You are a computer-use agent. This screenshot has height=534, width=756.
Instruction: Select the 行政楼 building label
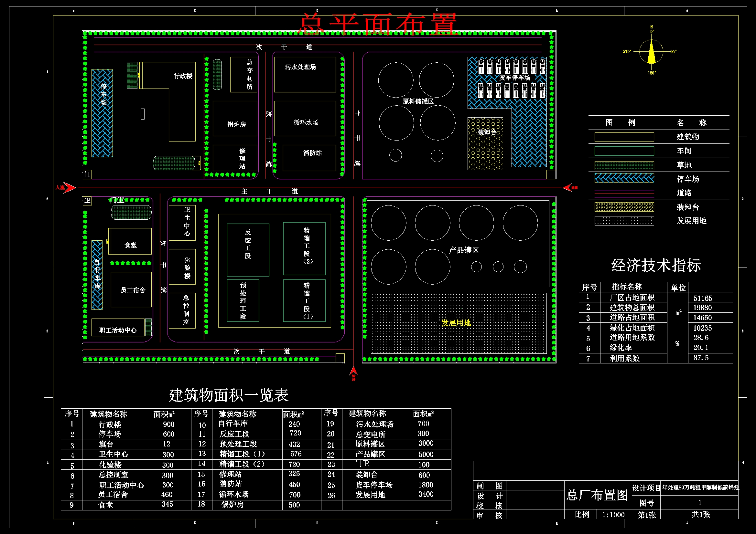coord(183,76)
